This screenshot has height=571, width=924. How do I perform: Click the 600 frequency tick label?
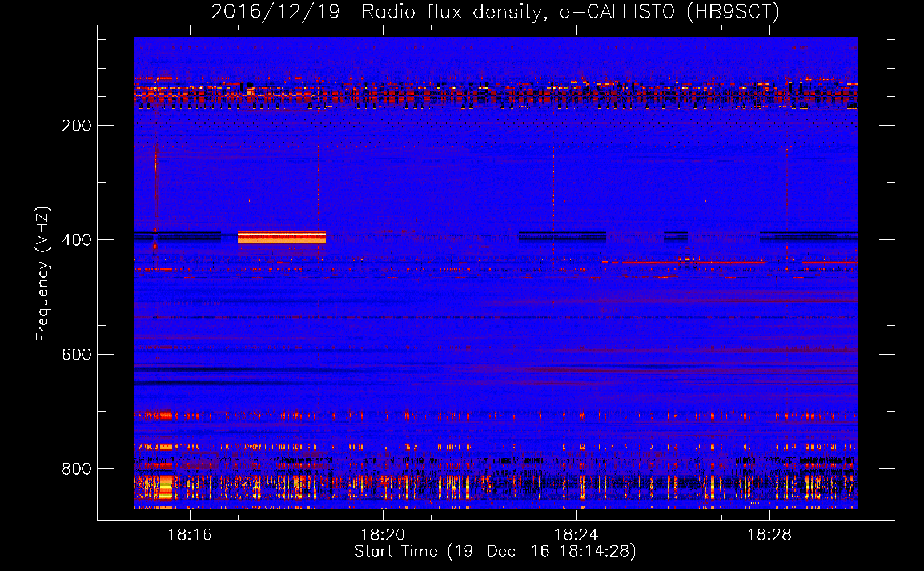coord(77,355)
